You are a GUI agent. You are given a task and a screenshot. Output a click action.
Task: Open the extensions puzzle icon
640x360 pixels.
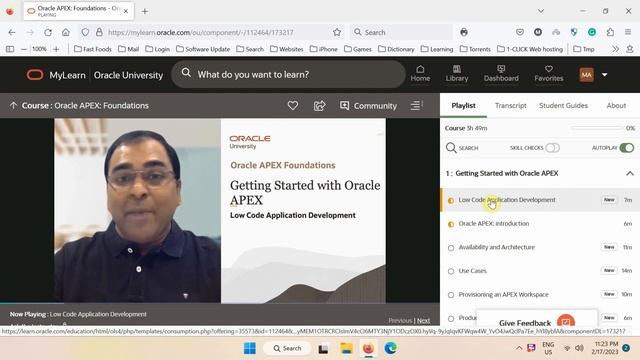(x=610, y=32)
